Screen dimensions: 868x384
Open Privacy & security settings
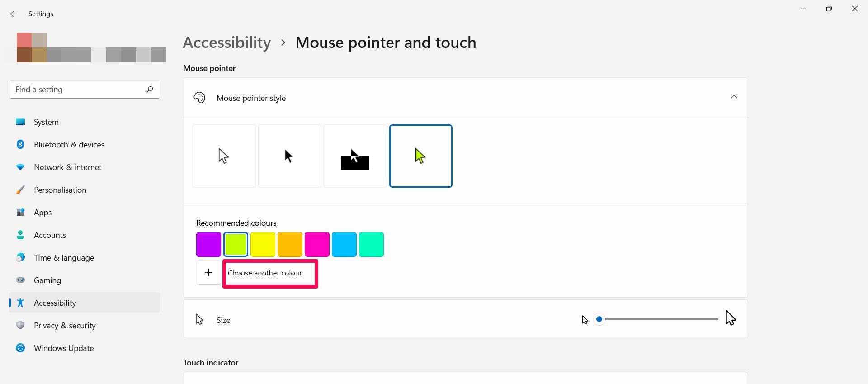pos(65,325)
